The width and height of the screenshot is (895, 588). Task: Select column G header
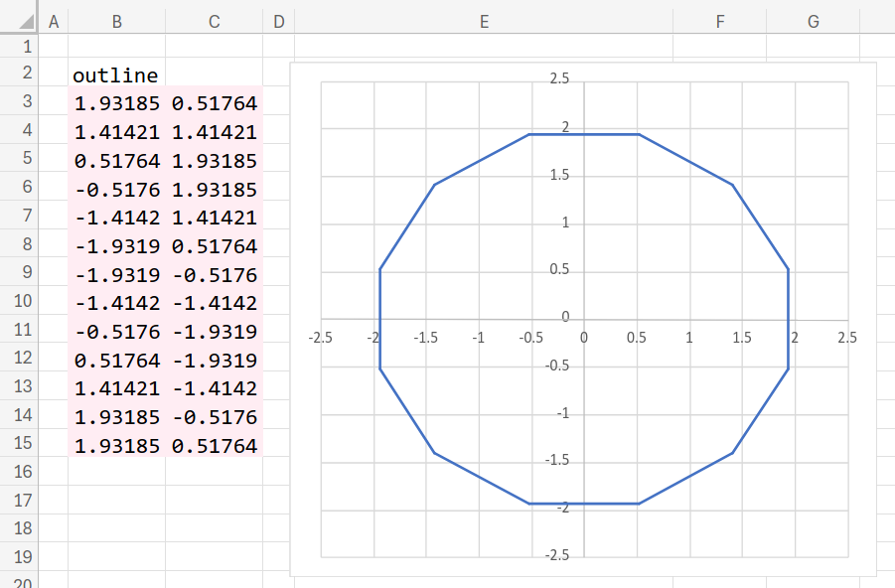pos(814,22)
